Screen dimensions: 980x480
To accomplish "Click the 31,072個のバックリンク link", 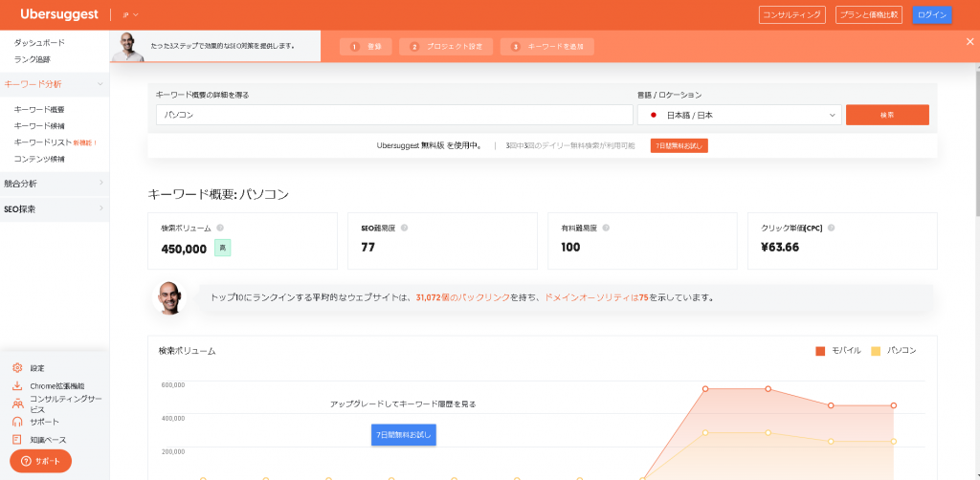I will pos(462,297).
